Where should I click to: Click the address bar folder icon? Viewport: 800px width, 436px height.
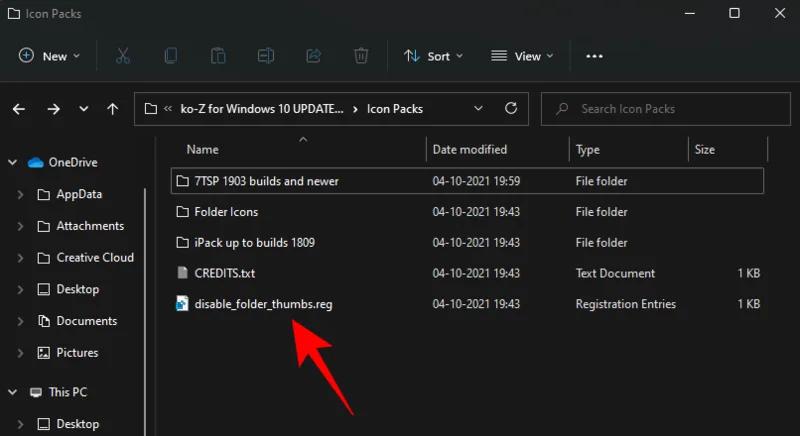click(151, 109)
